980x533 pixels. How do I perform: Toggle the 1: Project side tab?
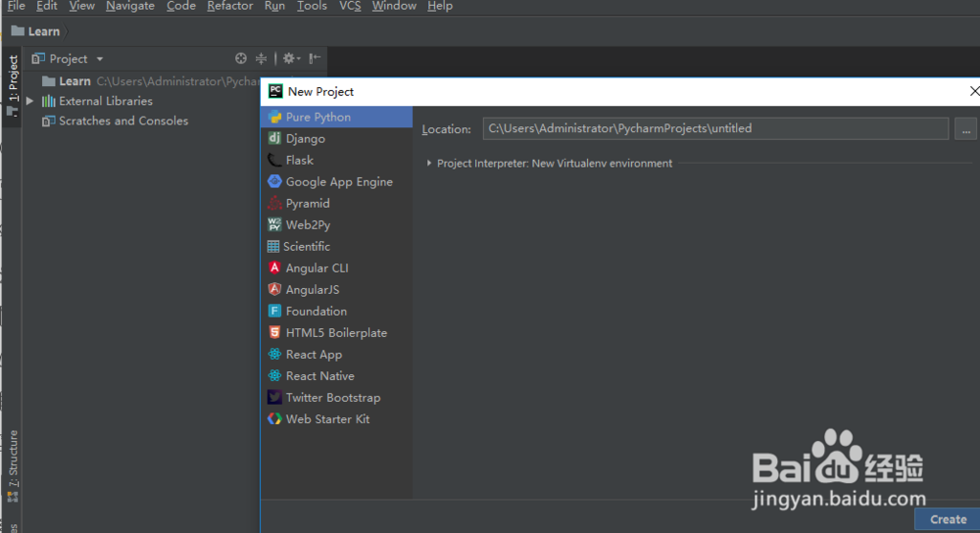(x=12, y=86)
